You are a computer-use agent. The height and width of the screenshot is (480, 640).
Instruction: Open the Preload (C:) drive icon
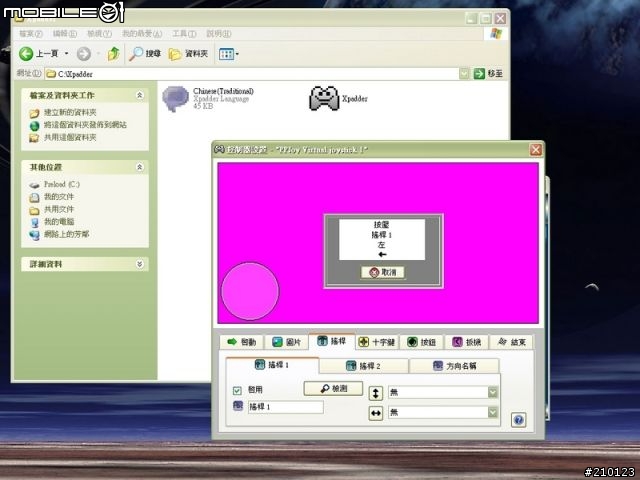tap(34, 184)
